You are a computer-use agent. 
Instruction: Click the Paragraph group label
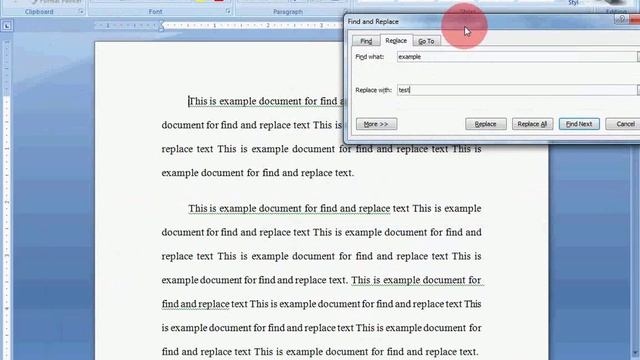pyautogui.click(x=288, y=12)
